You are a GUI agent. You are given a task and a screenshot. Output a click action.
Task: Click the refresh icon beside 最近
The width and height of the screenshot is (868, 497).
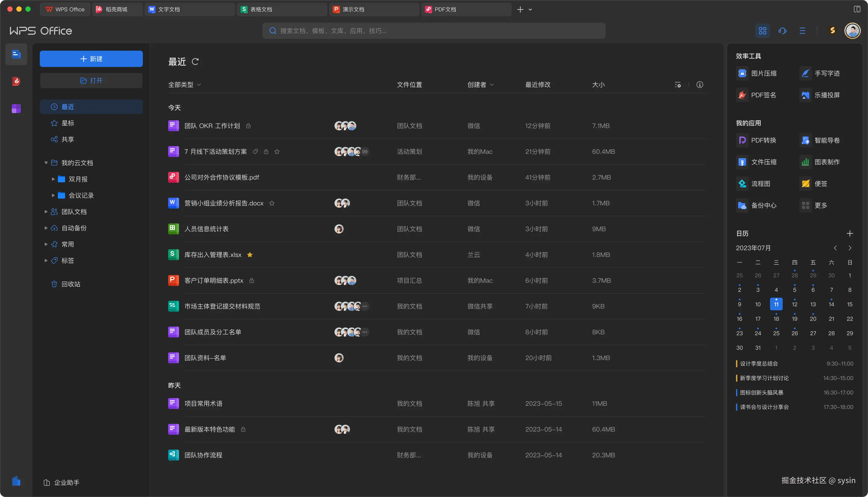[x=195, y=62]
